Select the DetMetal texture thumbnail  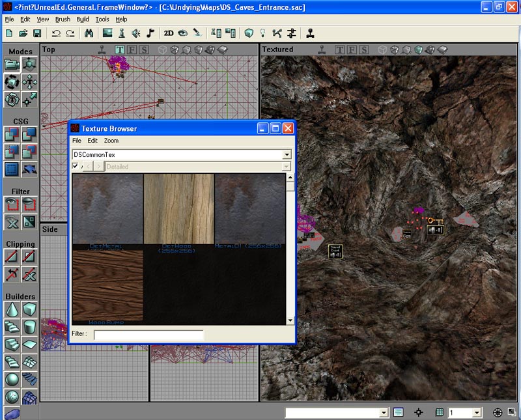[x=107, y=209]
